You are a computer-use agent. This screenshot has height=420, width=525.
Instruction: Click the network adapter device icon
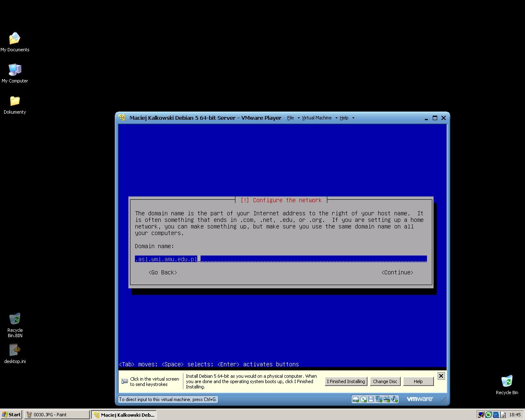(x=379, y=399)
